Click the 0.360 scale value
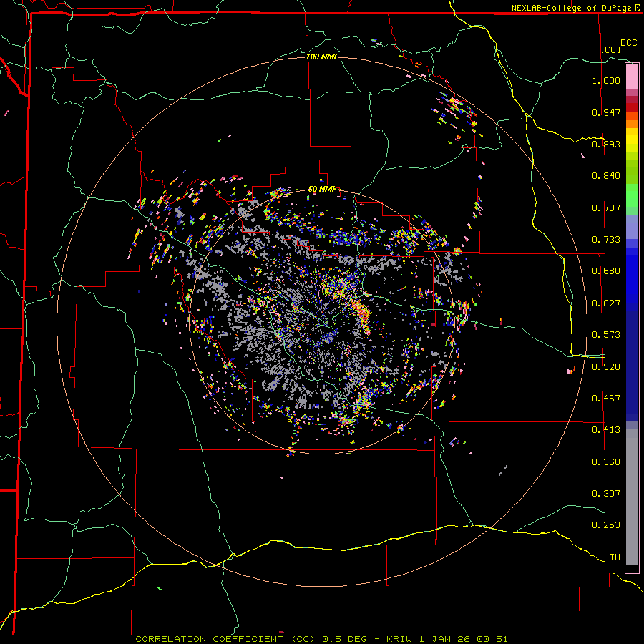This screenshot has height=644, width=644. tap(606, 462)
